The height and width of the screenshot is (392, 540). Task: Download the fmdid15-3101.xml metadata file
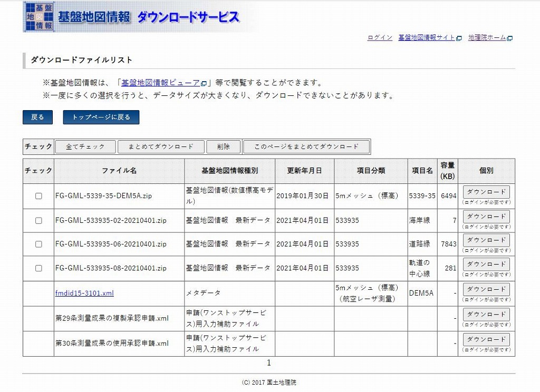click(x=486, y=289)
